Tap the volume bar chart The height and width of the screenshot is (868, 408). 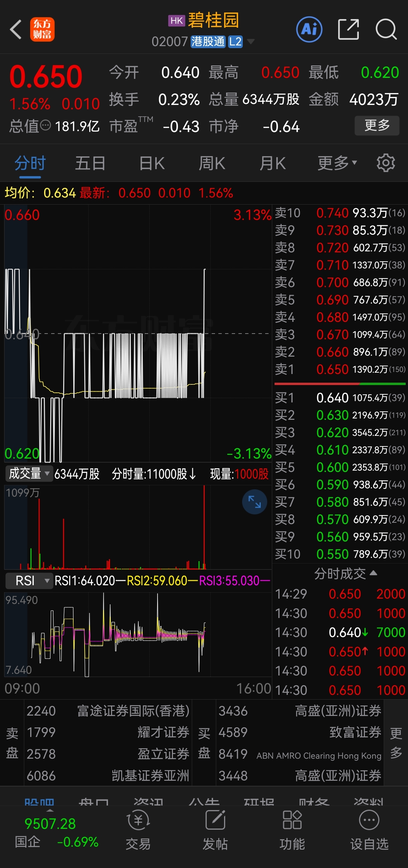pyautogui.click(x=137, y=527)
